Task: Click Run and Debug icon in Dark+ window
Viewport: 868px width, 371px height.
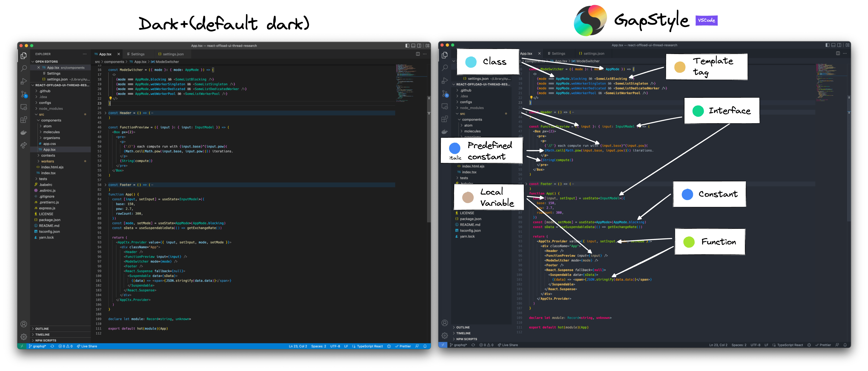Action: 24,81
